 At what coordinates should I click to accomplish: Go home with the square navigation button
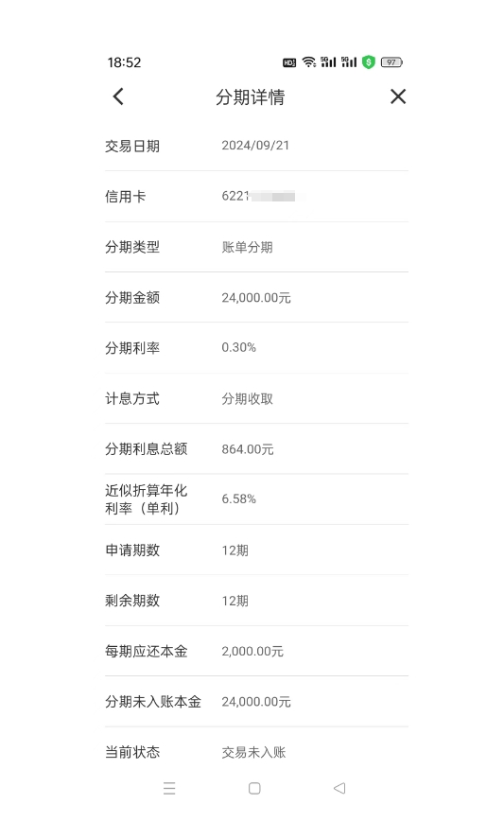(254, 788)
